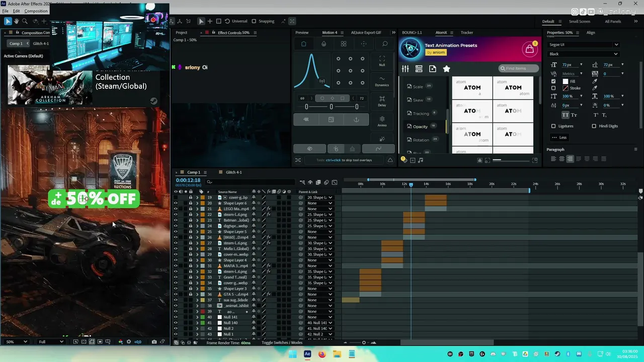This screenshot has height=362, width=644.
Task: Click AtomX music note icon
Action: click(x=421, y=160)
